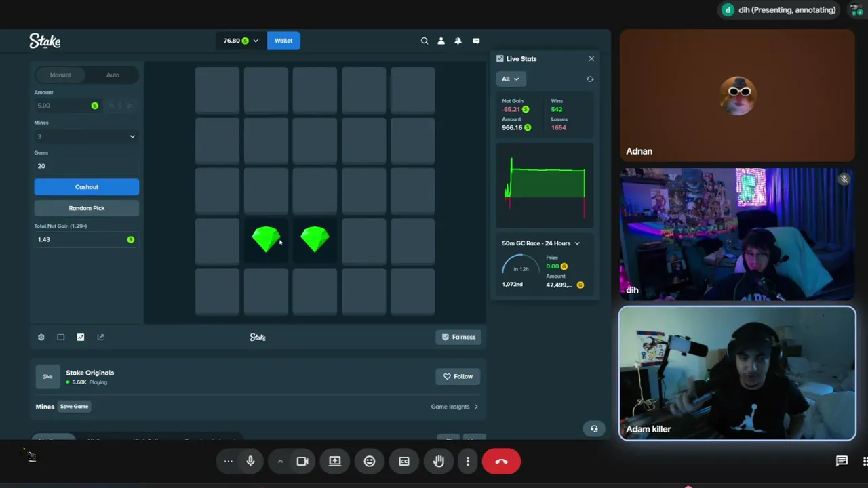Mute microphone in the meeting bar
This screenshot has width=868, height=488.
click(x=250, y=462)
